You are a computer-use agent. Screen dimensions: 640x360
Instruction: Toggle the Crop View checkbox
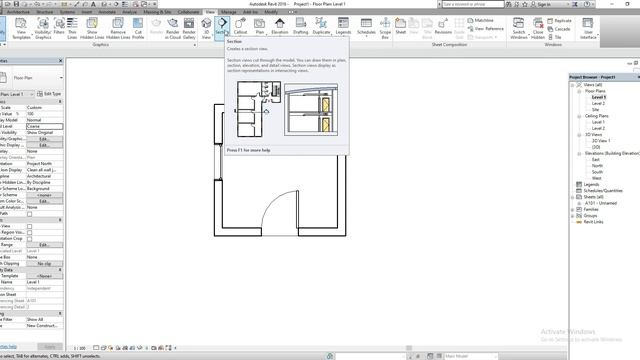[29, 226]
